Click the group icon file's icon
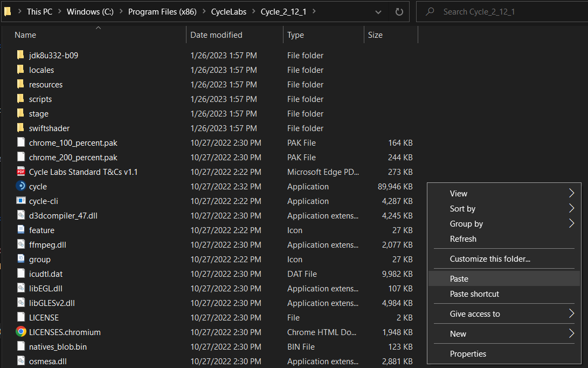This screenshot has height=368, width=588. coord(21,259)
